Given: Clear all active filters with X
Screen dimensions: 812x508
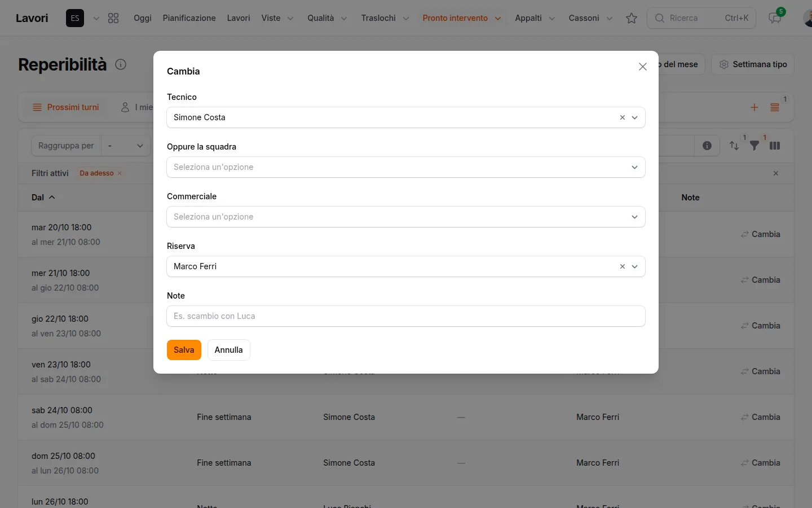Looking at the screenshot, I should coord(776,173).
